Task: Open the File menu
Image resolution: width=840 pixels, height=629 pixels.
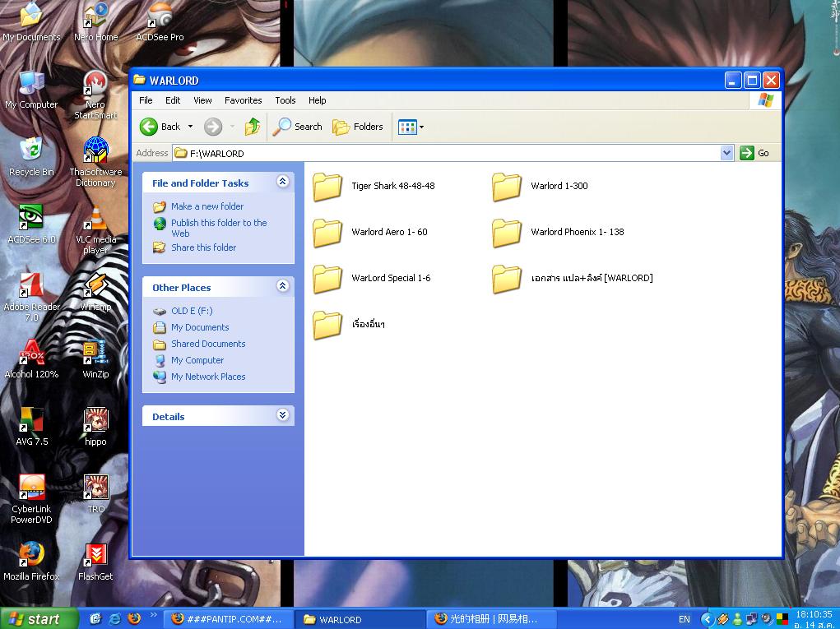Action: coord(146,100)
